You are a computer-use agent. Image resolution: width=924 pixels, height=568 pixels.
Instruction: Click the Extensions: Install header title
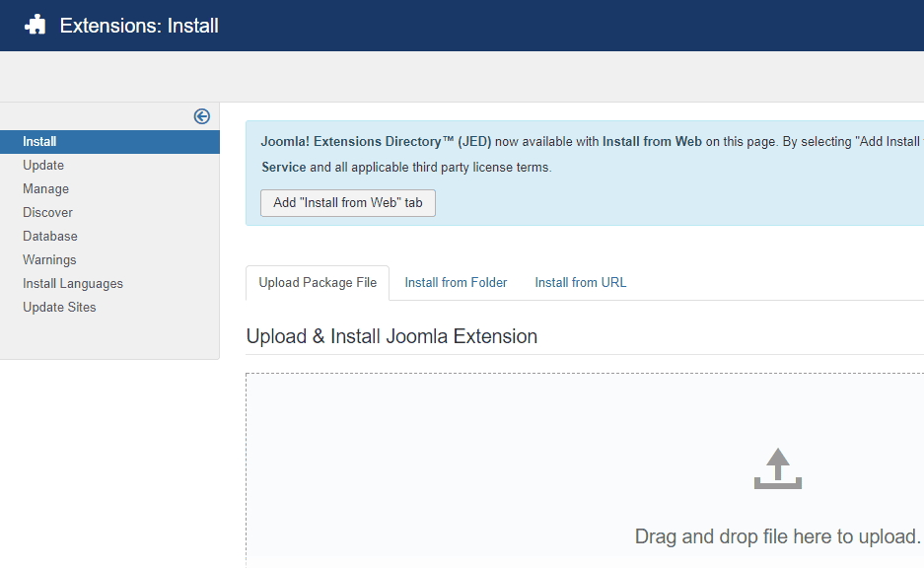coord(140,26)
